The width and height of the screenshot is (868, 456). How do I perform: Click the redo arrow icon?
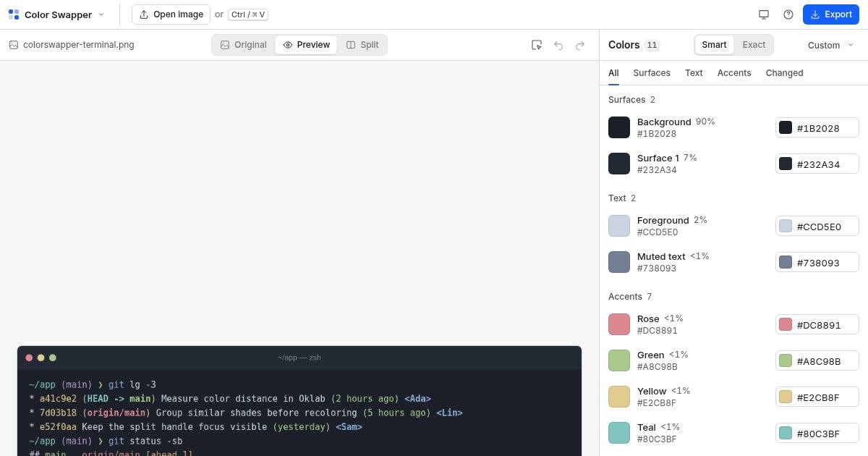580,45
